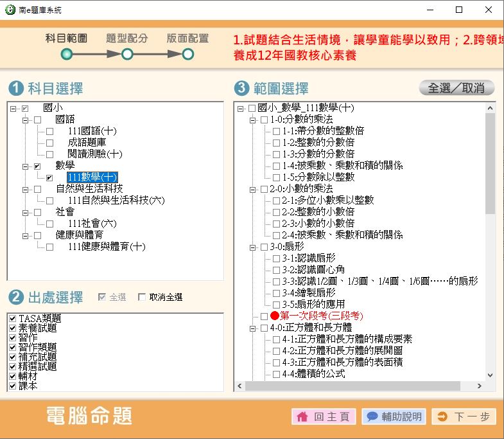Check the 成語題庫 checkbox
This screenshot has width=504, height=439.
click(x=49, y=143)
